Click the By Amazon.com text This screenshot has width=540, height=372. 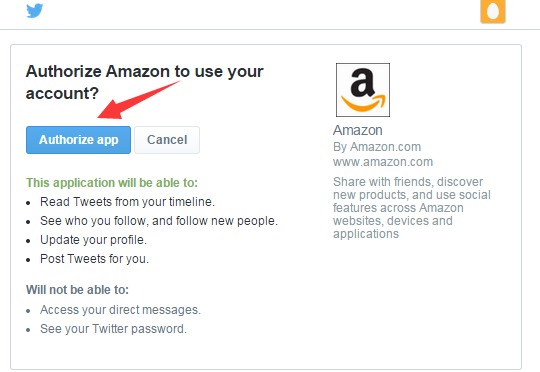point(377,147)
